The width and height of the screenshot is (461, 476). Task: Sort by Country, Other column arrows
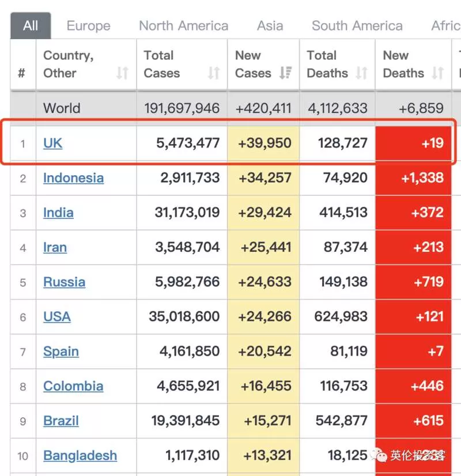point(122,73)
